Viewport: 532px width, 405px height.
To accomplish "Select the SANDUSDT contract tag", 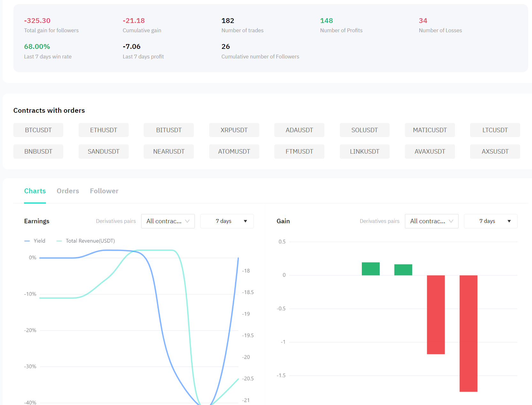I will click(x=103, y=151).
